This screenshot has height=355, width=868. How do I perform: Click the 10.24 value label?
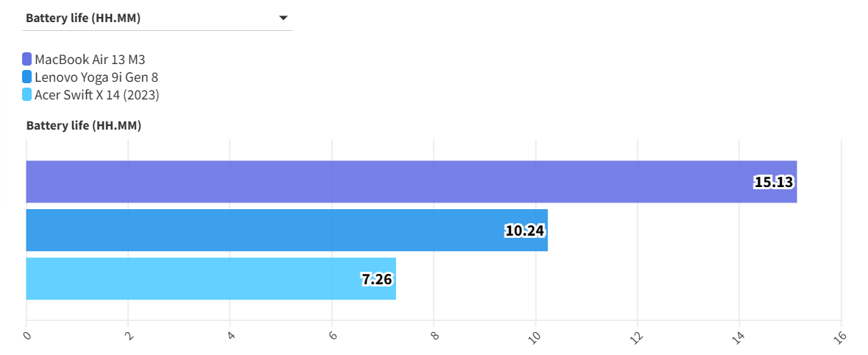click(x=525, y=231)
